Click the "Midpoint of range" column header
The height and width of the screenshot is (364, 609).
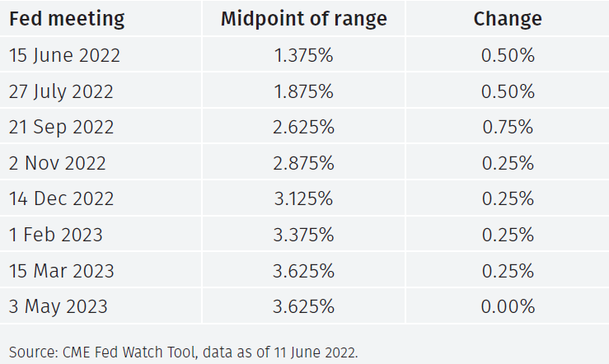coord(304,18)
